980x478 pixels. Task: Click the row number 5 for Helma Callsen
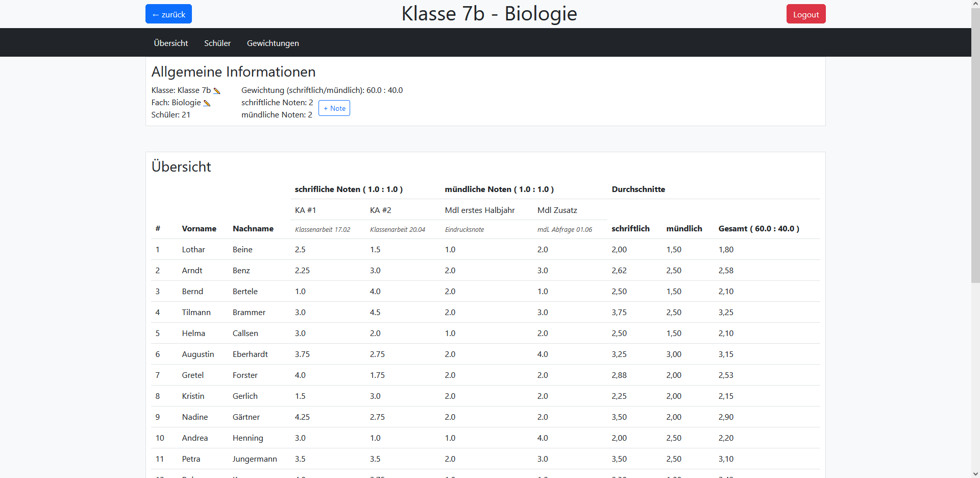click(158, 333)
